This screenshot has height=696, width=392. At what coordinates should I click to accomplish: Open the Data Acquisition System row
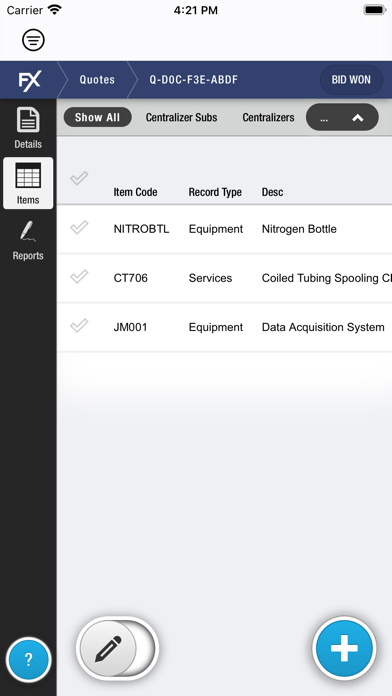click(x=225, y=328)
